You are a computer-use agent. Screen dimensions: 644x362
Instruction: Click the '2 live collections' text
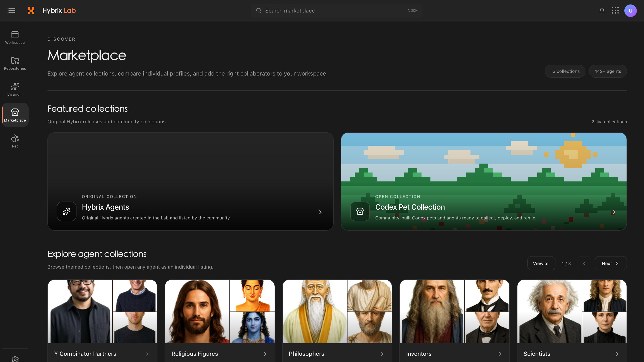click(x=609, y=122)
